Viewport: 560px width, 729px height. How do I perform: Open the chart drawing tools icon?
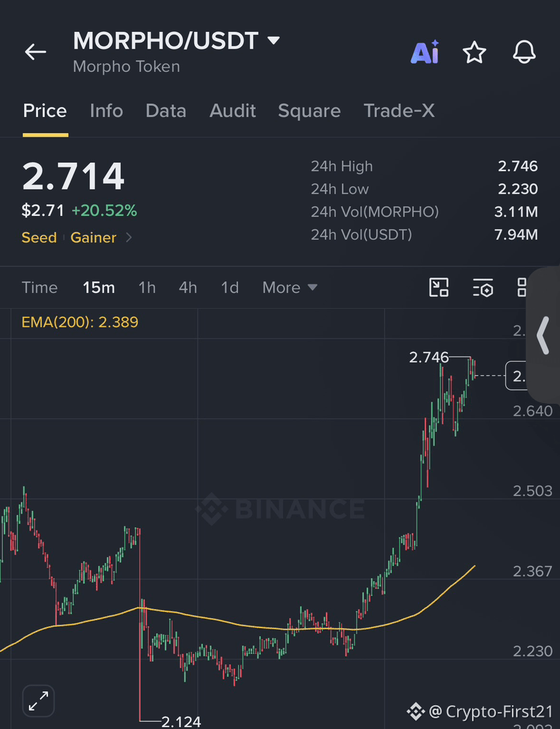pos(439,287)
